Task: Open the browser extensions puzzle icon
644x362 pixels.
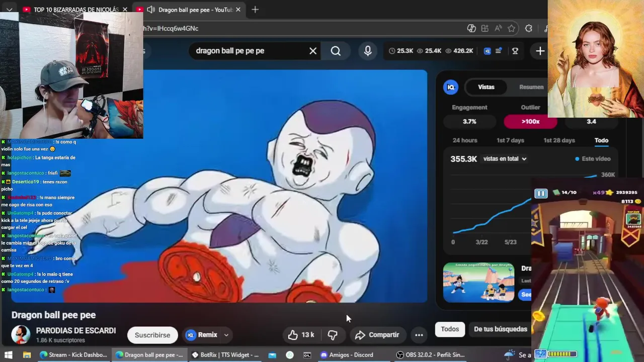Action: (x=528, y=29)
